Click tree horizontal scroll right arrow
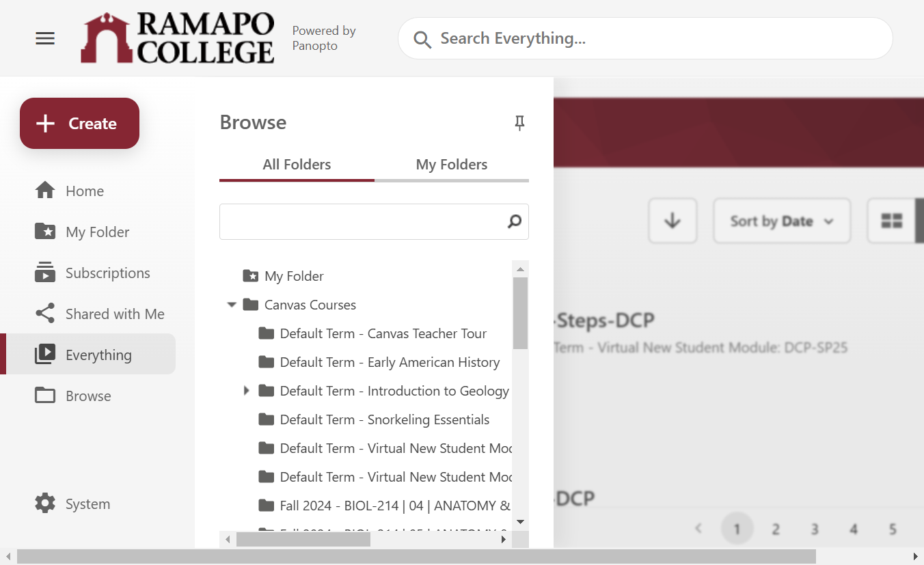The width and height of the screenshot is (924, 565). pyautogui.click(x=504, y=540)
